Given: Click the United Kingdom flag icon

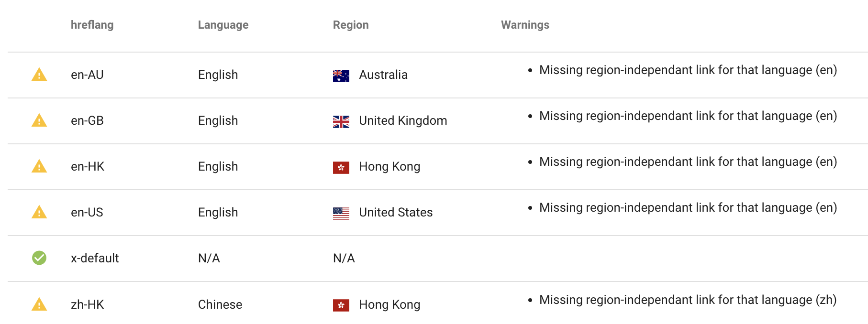Looking at the screenshot, I should point(341,122).
